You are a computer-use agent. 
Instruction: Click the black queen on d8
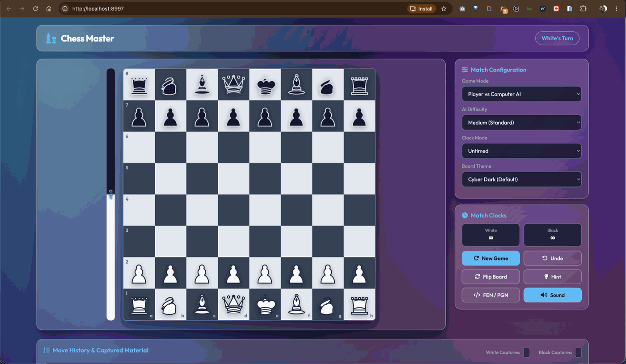click(233, 84)
